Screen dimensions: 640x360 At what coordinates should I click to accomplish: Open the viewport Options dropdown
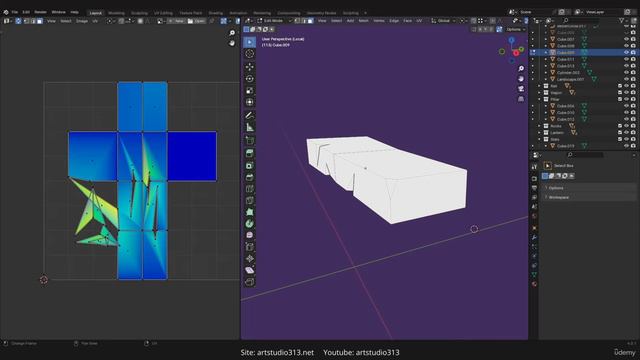coord(516,29)
